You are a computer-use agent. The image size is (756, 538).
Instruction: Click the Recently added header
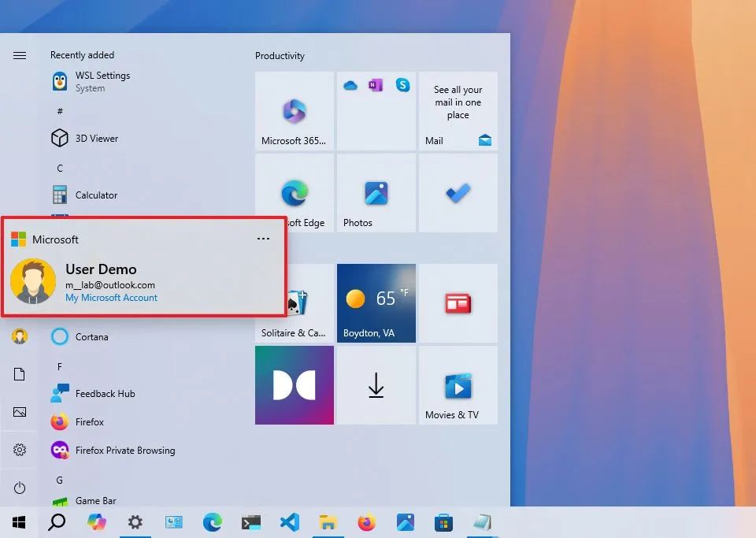click(83, 55)
